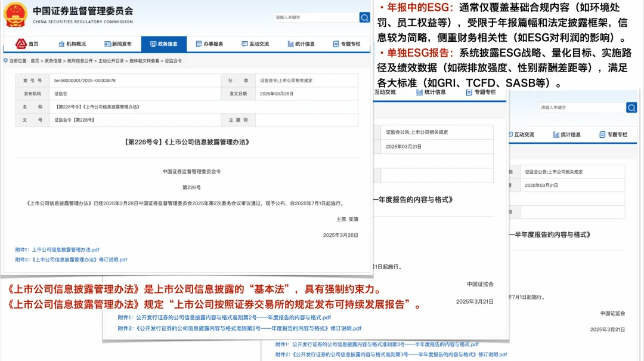The height and width of the screenshot is (361, 644).
Task: Open attachment 2 修订说明.pdf in front window
Action: coord(71,260)
